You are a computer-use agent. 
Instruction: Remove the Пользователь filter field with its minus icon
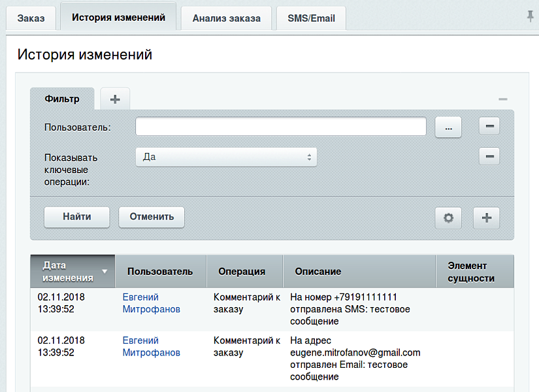[489, 126]
